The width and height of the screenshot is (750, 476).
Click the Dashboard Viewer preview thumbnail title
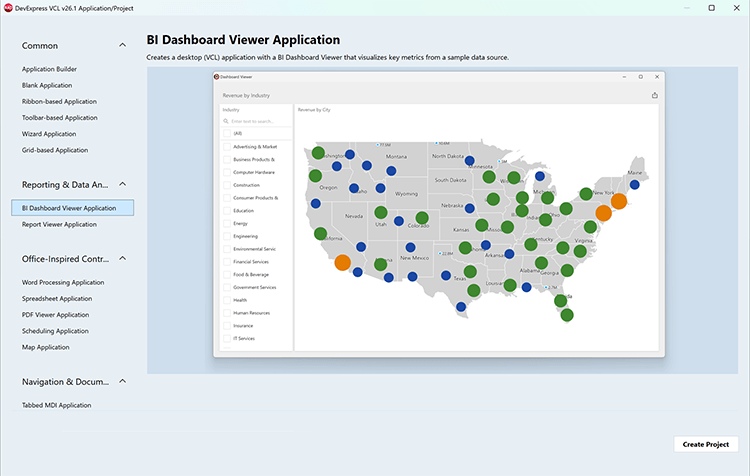coord(236,77)
